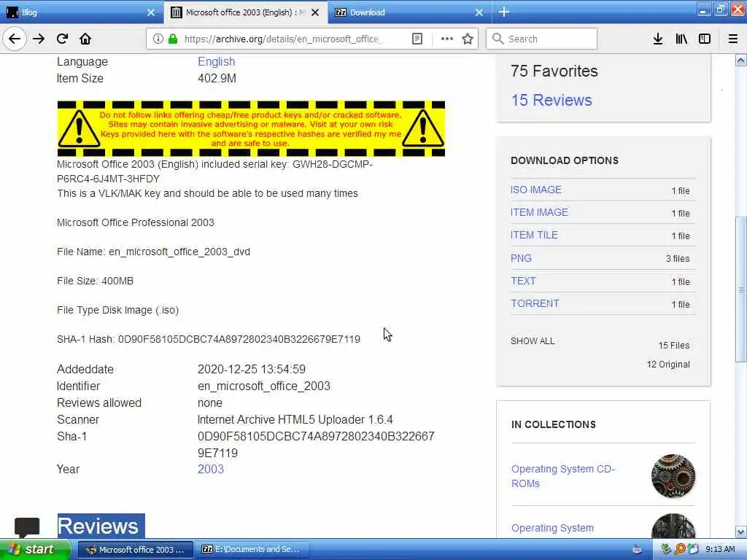Focus the browser Search box
This screenshot has width=747, height=560.
tap(541, 39)
